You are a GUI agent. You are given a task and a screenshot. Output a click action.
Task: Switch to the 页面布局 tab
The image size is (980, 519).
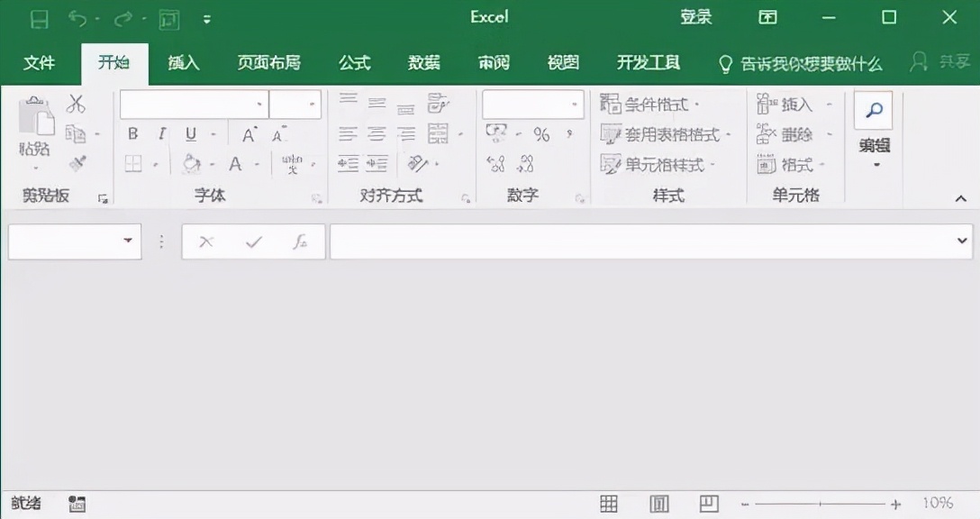(268, 62)
